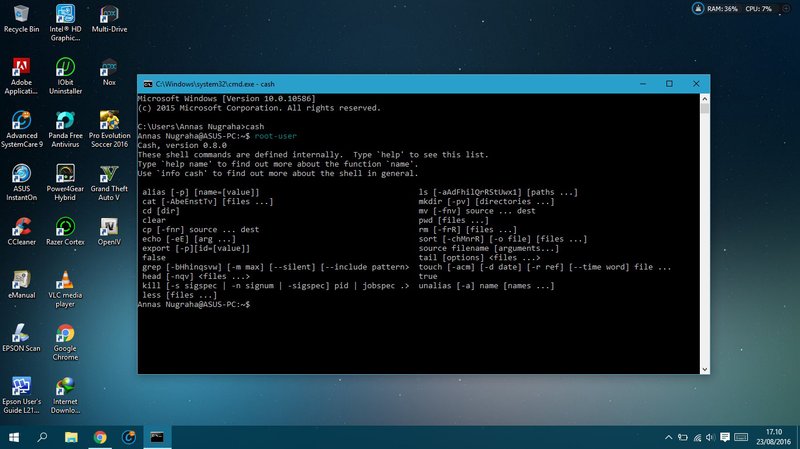Click the taskbar search magnifier
The width and height of the screenshot is (800, 449).
tap(43, 437)
